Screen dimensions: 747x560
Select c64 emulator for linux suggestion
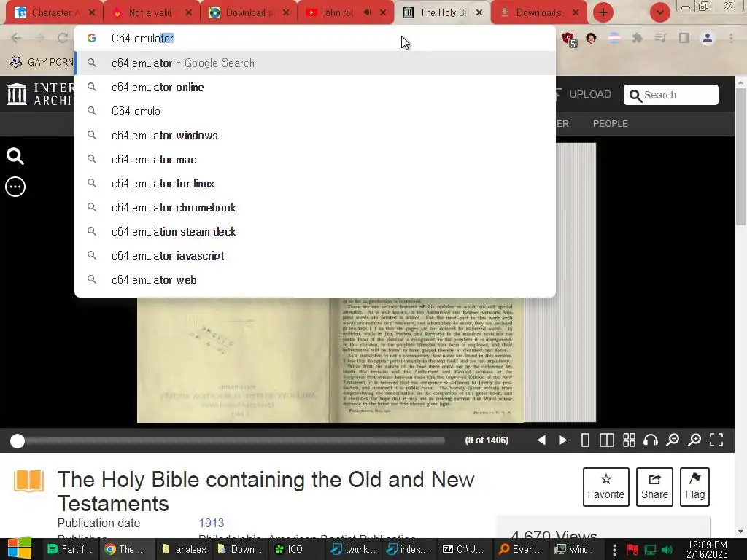(x=315, y=183)
